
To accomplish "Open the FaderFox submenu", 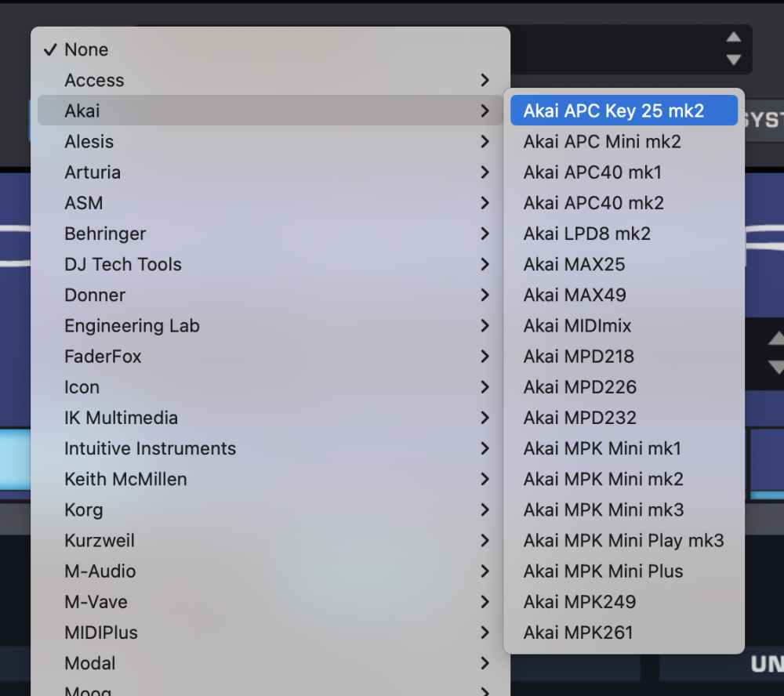I will [x=270, y=356].
